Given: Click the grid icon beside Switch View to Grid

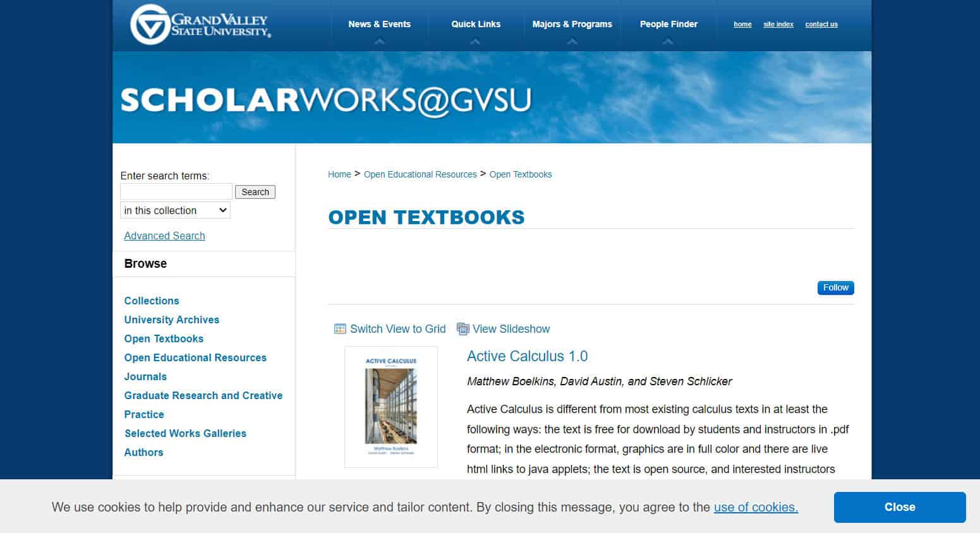Looking at the screenshot, I should pyautogui.click(x=340, y=329).
